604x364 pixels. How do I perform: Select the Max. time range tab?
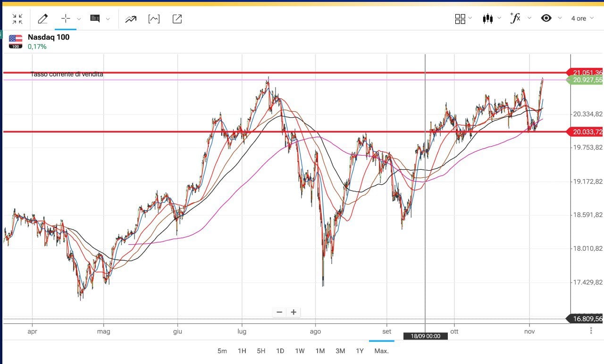[381, 351]
